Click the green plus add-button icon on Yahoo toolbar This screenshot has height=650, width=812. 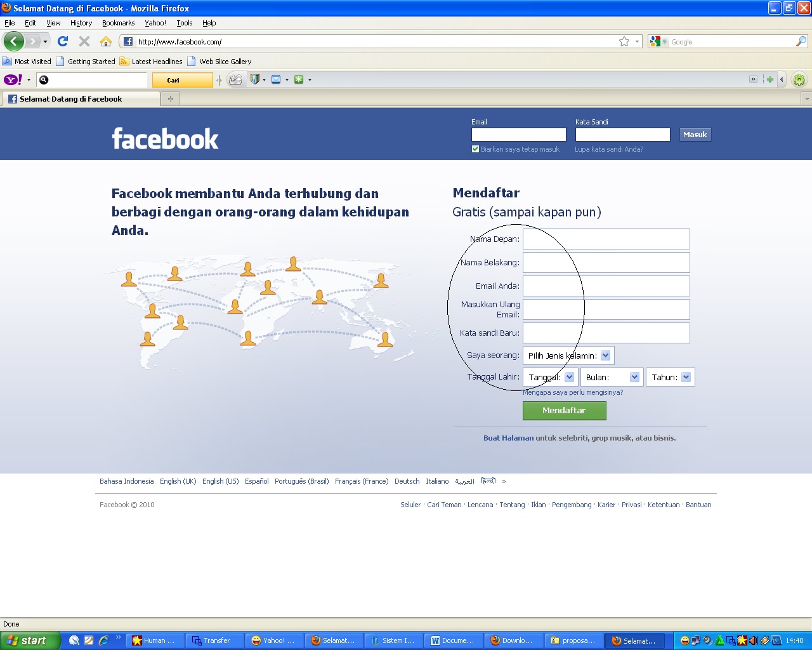(x=769, y=80)
